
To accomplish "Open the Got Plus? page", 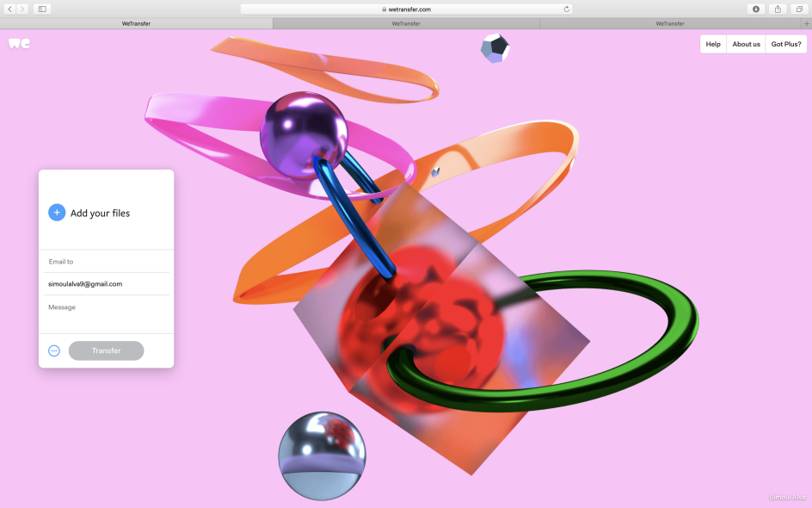I will click(x=785, y=43).
